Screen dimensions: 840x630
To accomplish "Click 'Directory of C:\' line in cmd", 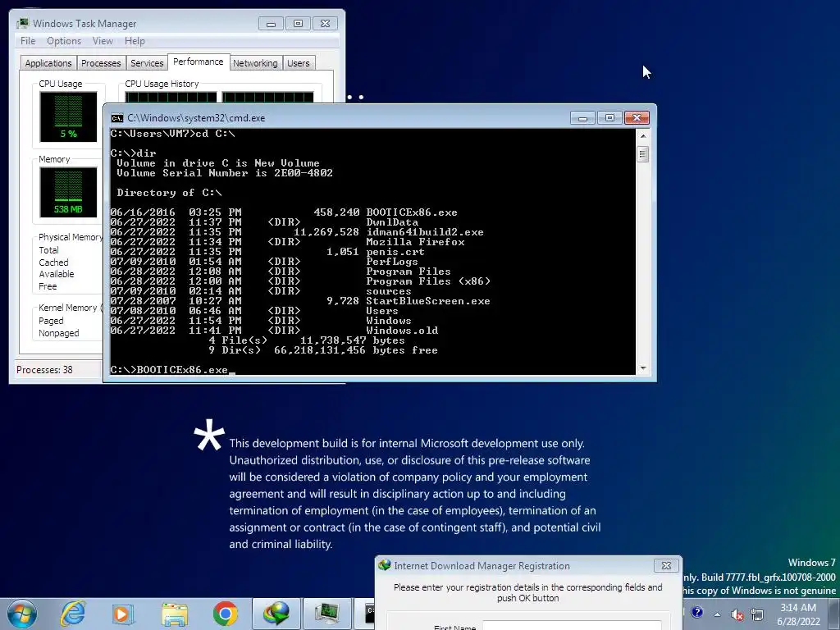I will click(x=169, y=193).
